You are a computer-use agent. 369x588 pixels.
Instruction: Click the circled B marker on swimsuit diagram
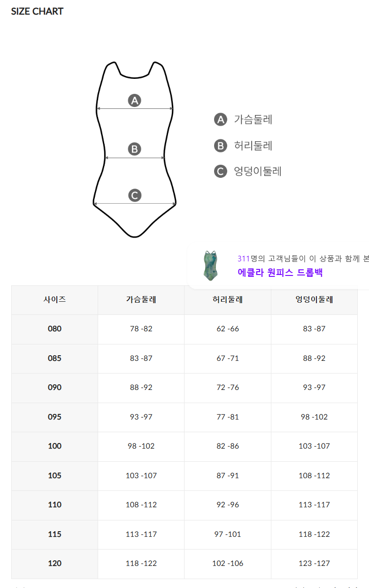(135, 149)
